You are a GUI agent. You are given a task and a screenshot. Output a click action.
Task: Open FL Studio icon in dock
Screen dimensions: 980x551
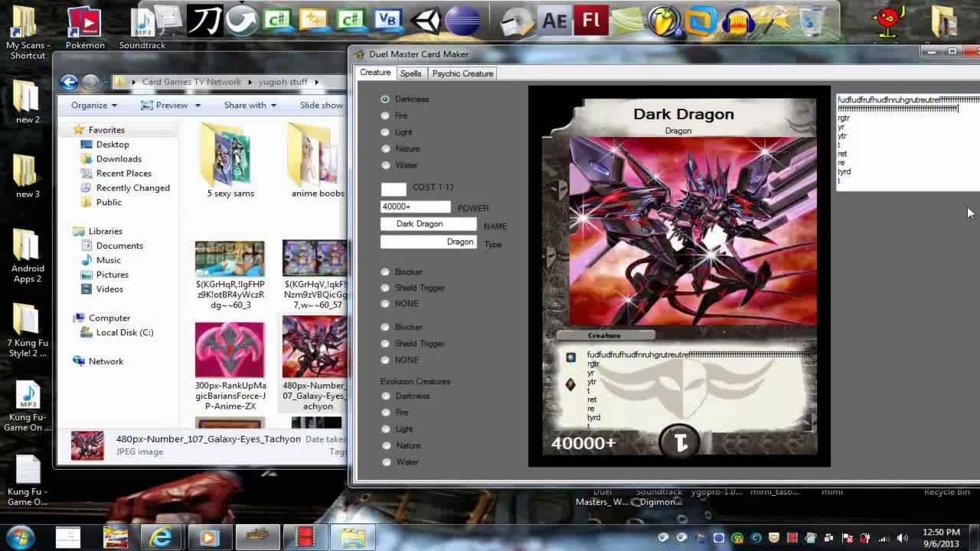click(664, 21)
